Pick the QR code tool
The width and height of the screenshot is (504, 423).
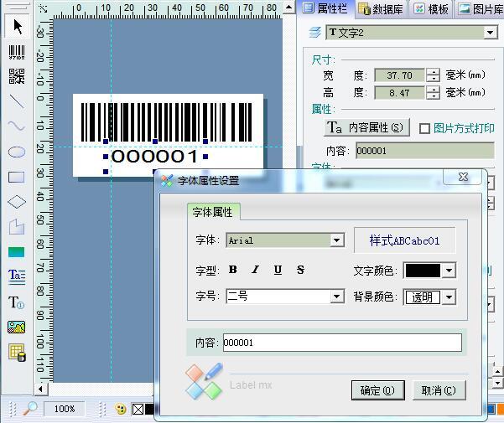(17, 76)
